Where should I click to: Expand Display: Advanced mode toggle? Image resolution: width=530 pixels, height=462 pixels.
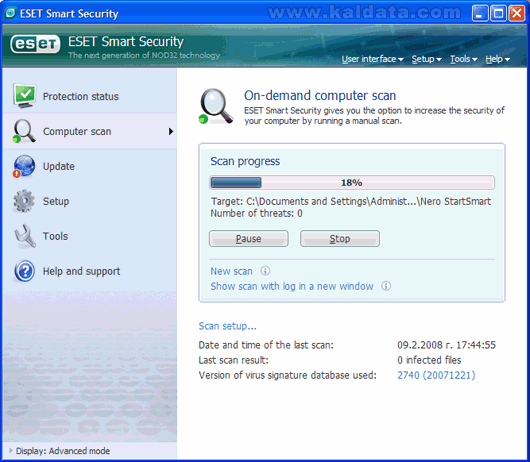[x=59, y=451]
